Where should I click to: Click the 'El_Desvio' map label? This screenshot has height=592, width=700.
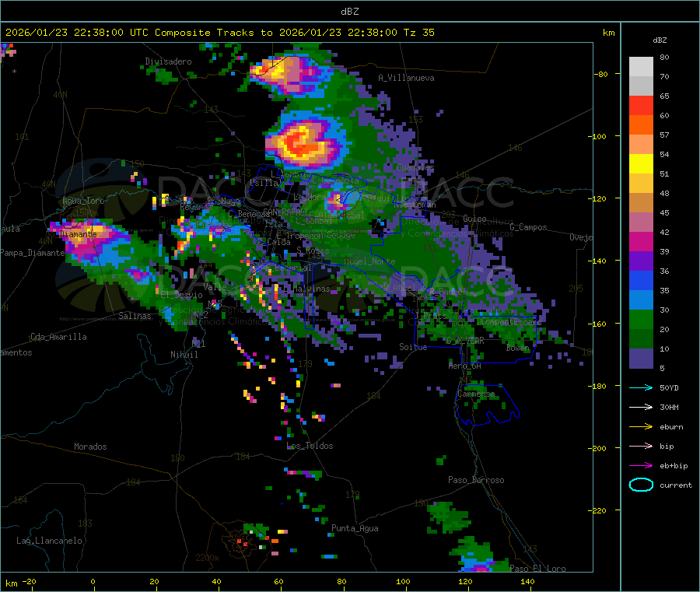coord(181,295)
